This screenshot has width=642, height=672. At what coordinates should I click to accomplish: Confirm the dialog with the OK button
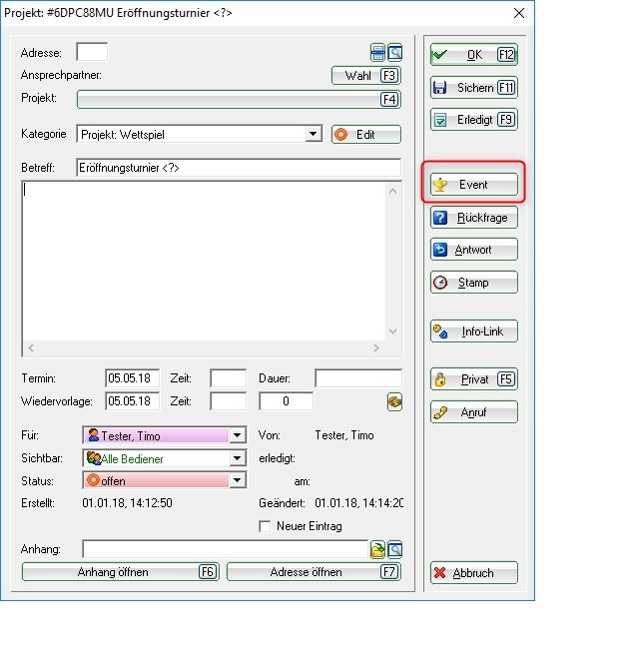pyautogui.click(x=473, y=55)
